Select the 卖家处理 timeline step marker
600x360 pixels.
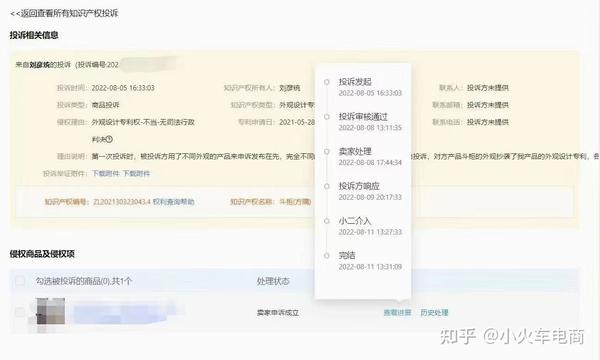coord(326,151)
